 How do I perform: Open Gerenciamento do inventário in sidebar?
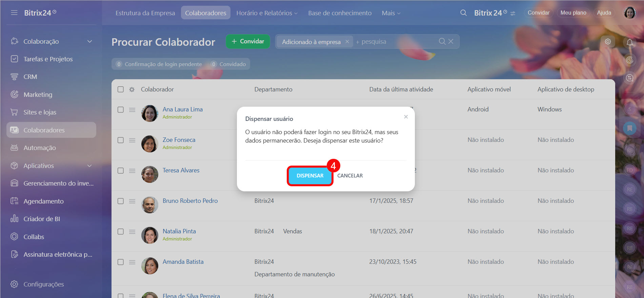51,183
